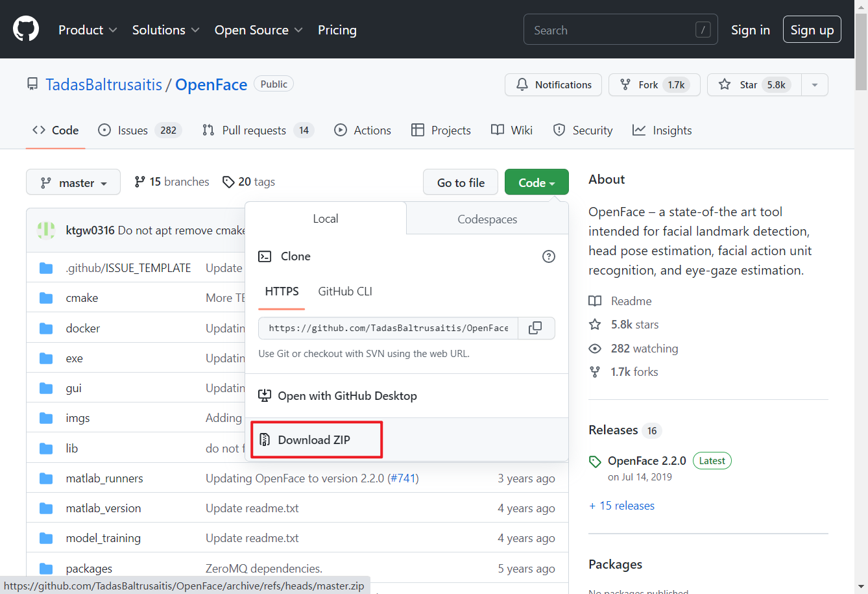
Task: Copy the HTTPS clone URL
Action: [536, 328]
